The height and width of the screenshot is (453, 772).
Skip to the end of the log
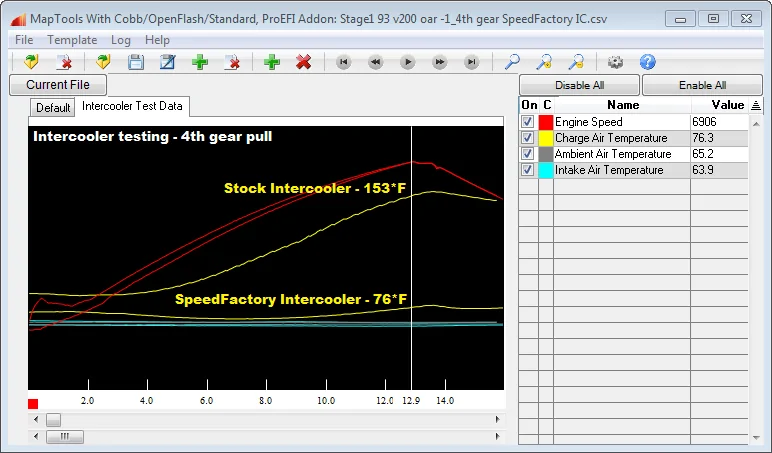click(472, 62)
